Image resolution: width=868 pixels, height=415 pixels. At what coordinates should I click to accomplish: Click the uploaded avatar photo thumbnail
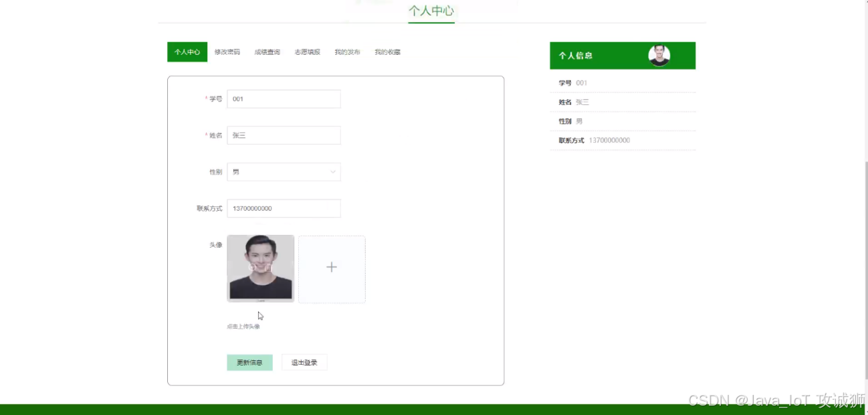[x=261, y=268]
